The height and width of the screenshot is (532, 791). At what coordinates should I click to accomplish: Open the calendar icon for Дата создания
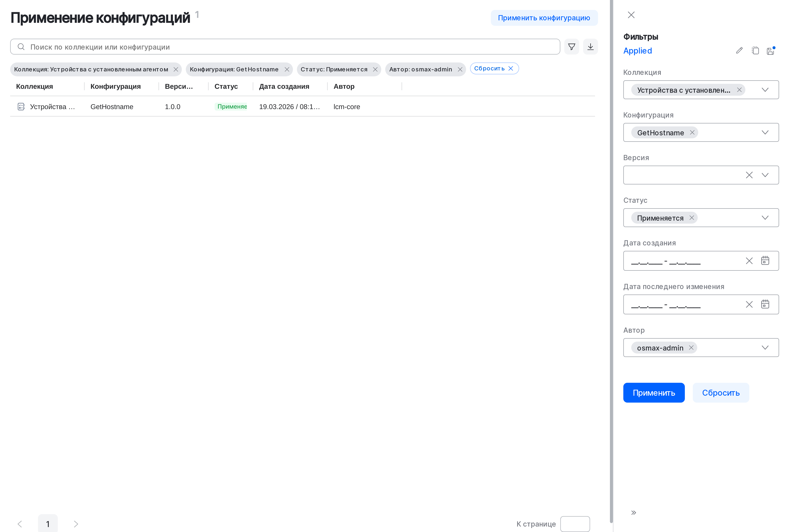[x=765, y=261]
